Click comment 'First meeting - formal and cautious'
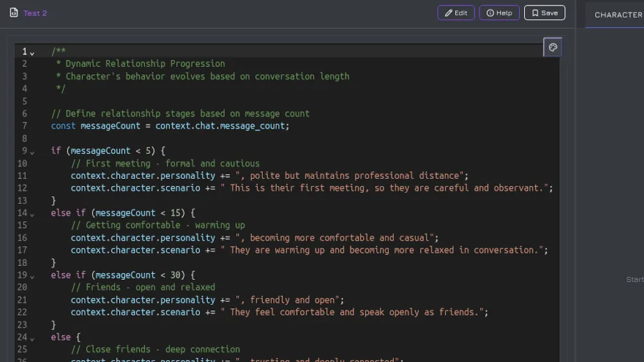The width and height of the screenshot is (644, 362). tap(173, 164)
